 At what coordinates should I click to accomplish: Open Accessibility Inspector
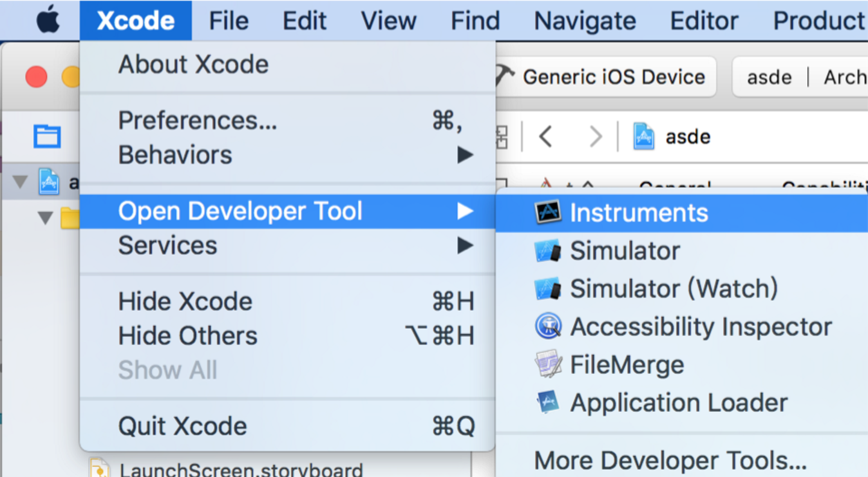(682, 326)
